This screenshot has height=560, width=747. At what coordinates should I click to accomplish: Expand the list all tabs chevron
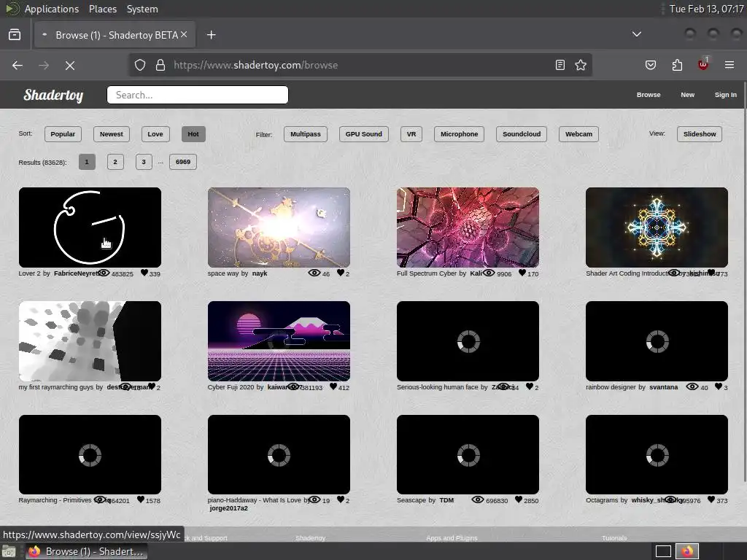coord(636,34)
